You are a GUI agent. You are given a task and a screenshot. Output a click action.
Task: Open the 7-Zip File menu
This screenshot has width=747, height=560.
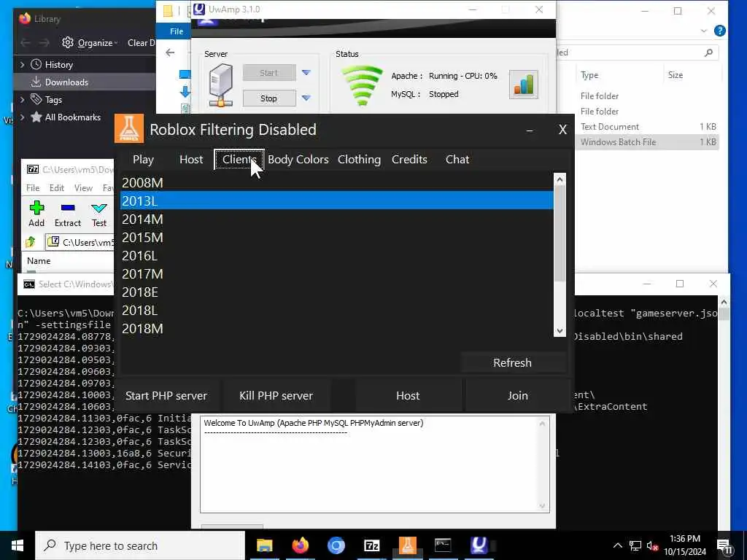coord(33,188)
